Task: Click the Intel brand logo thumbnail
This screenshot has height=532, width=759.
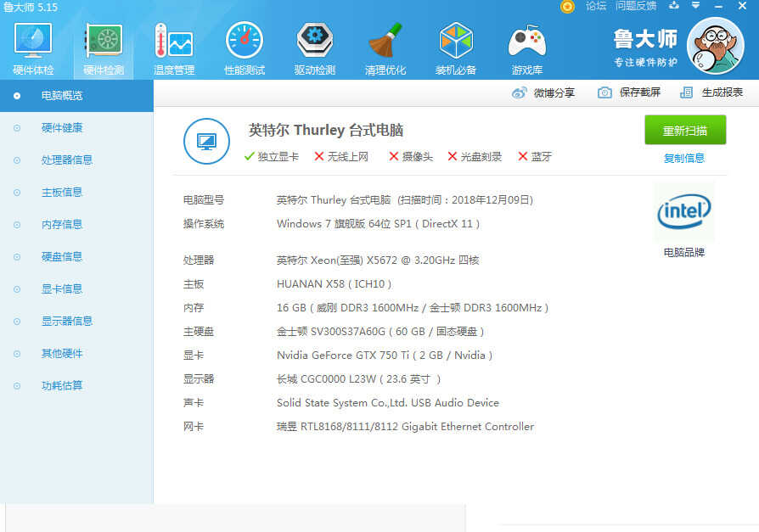Action: coord(683,212)
